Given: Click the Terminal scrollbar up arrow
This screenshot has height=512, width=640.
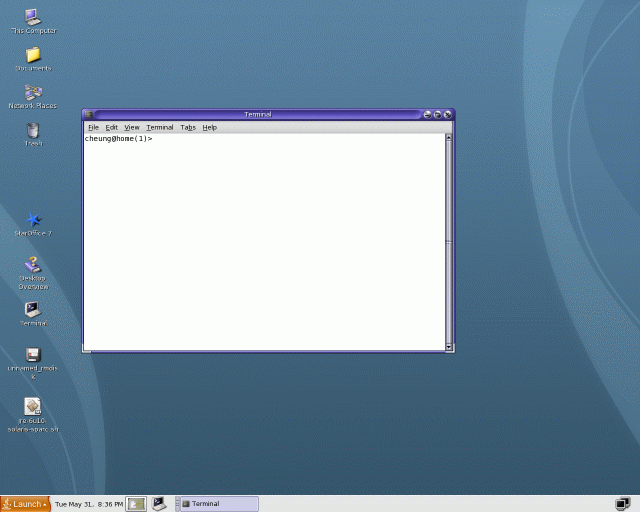Looking at the screenshot, I should pyautogui.click(x=449, y=138).
